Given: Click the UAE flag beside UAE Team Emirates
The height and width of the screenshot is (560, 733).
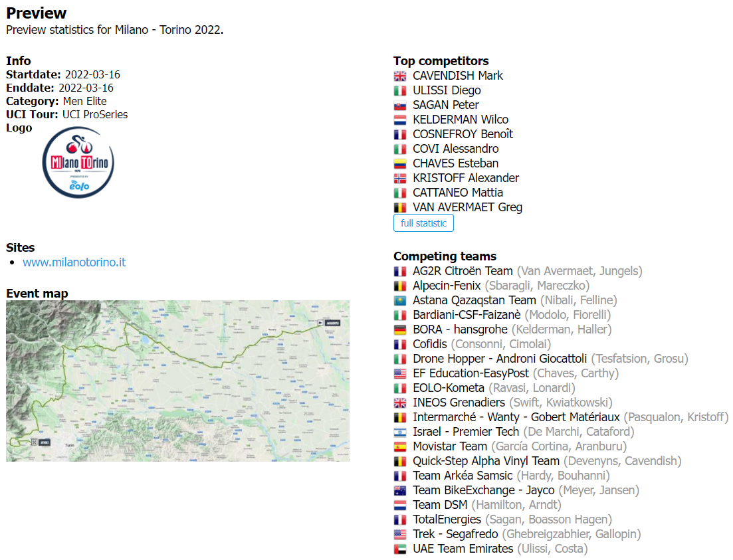Looking at the screenshot, I should [x=399, y=549].
